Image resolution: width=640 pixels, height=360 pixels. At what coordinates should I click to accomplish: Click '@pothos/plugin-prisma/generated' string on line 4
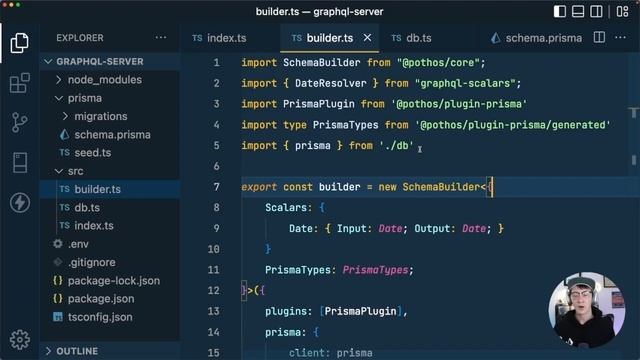click(513, 125)
